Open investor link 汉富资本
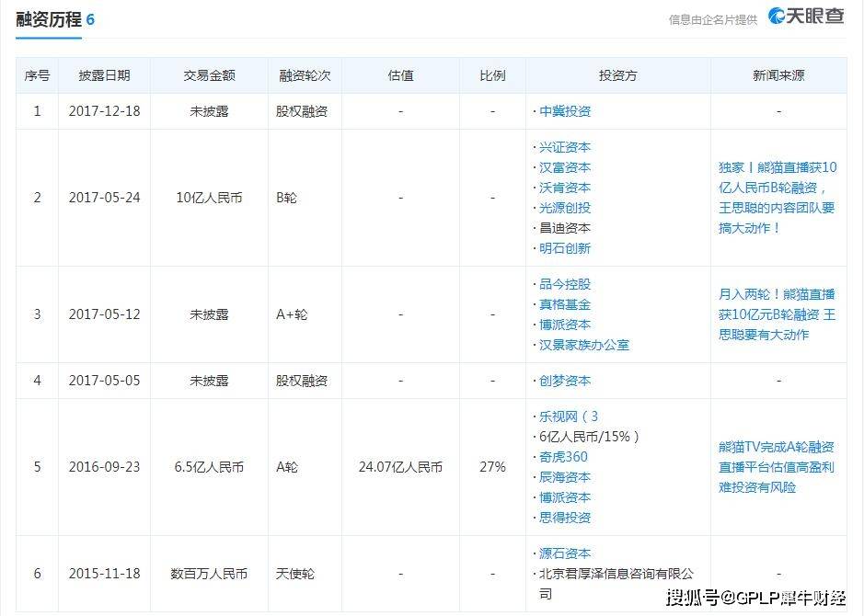864x616 pixels. [x=565, y=167]
